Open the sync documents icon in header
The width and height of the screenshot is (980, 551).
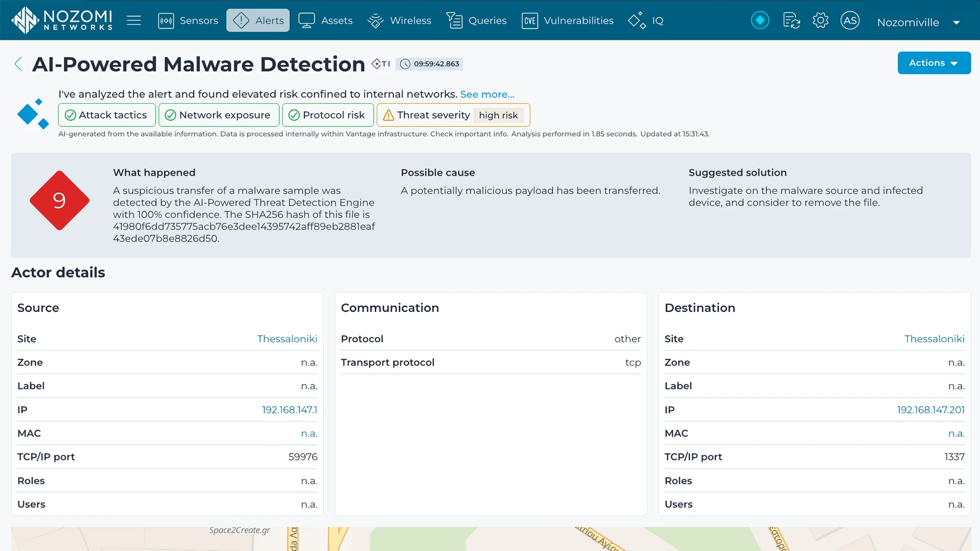791,20
